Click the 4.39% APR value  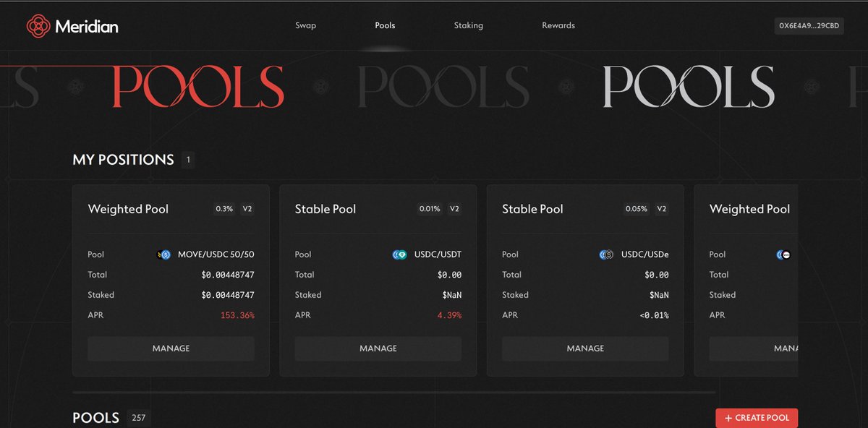coord(448,315)
